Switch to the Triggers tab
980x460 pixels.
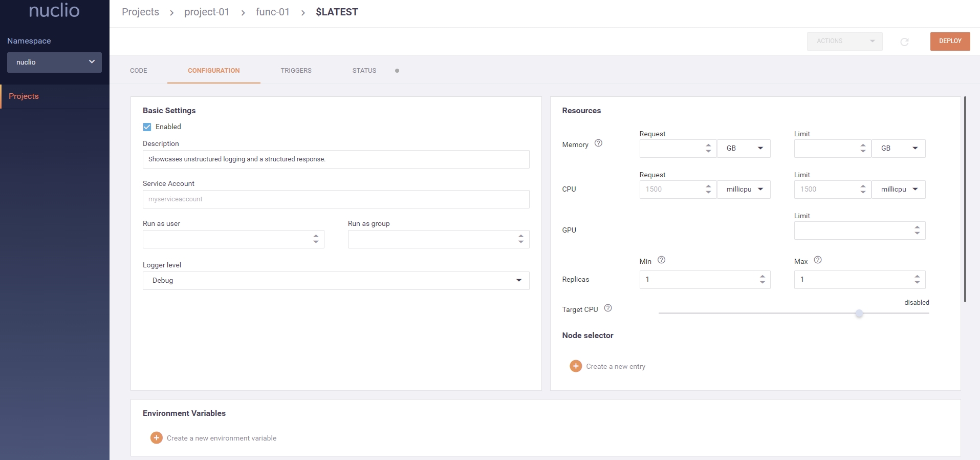click(x=296, y=71)
